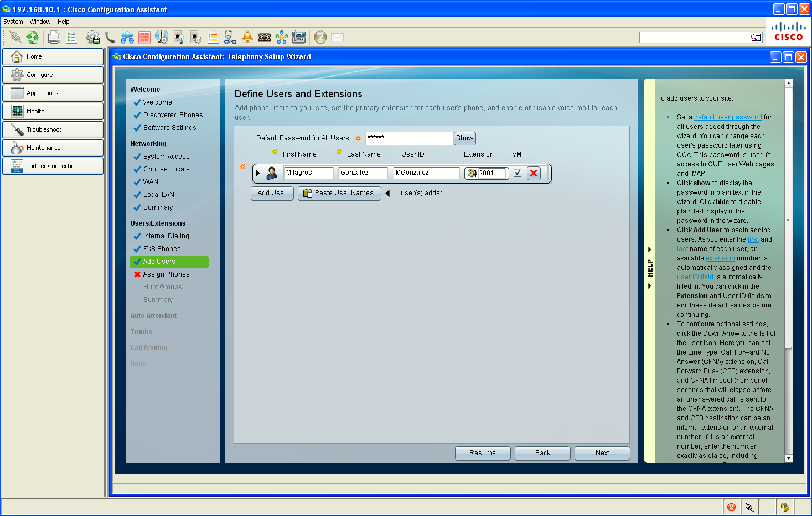
Task: Click the user avatar icon for Milagros
Action: pyautogui.click(x=272, y=173)
